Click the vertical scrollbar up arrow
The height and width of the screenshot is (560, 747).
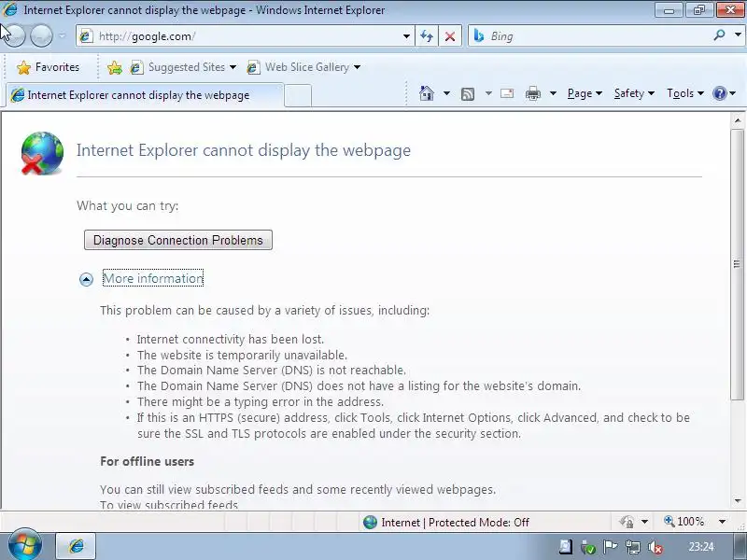(x=738, y=120)
